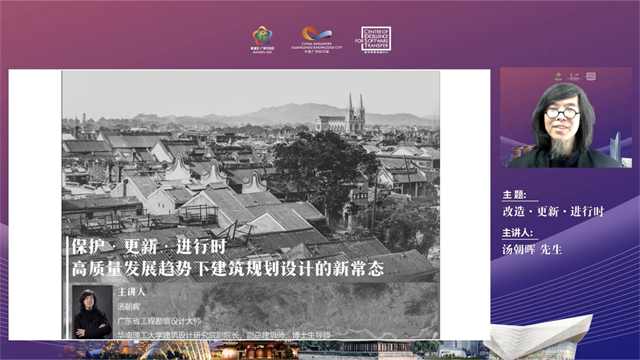Click the white angular building illustration
This screenshot has width=640, height=360.
[x=541, y=337]
